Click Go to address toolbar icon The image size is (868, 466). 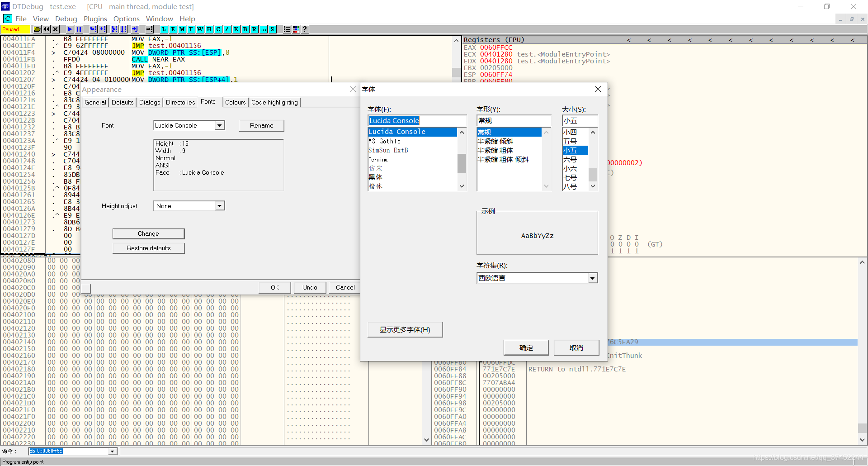(150, 29)
